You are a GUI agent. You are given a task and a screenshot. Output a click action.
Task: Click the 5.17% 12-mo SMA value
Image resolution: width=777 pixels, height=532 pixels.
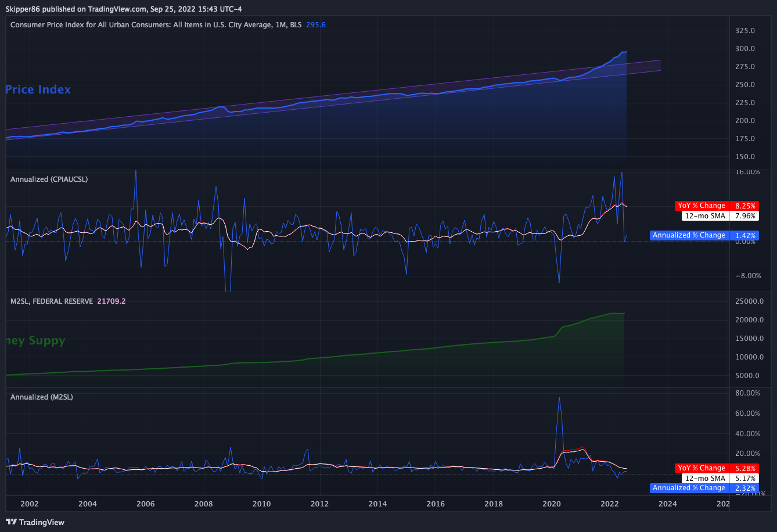[x=745, y=478]
